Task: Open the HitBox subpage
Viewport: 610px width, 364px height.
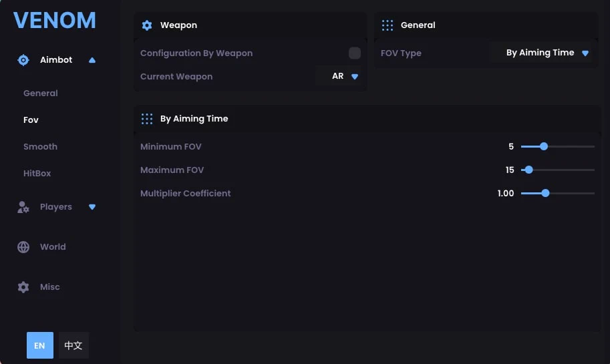Action: coord(37,174)
